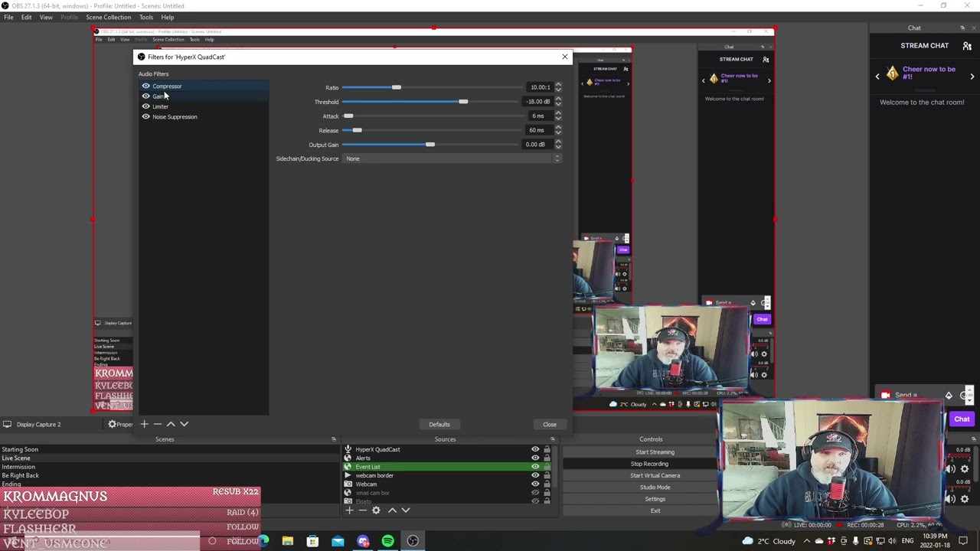This screenshot has height=551, width=980.
Task: Click the Defaults button
Action: 439,424
